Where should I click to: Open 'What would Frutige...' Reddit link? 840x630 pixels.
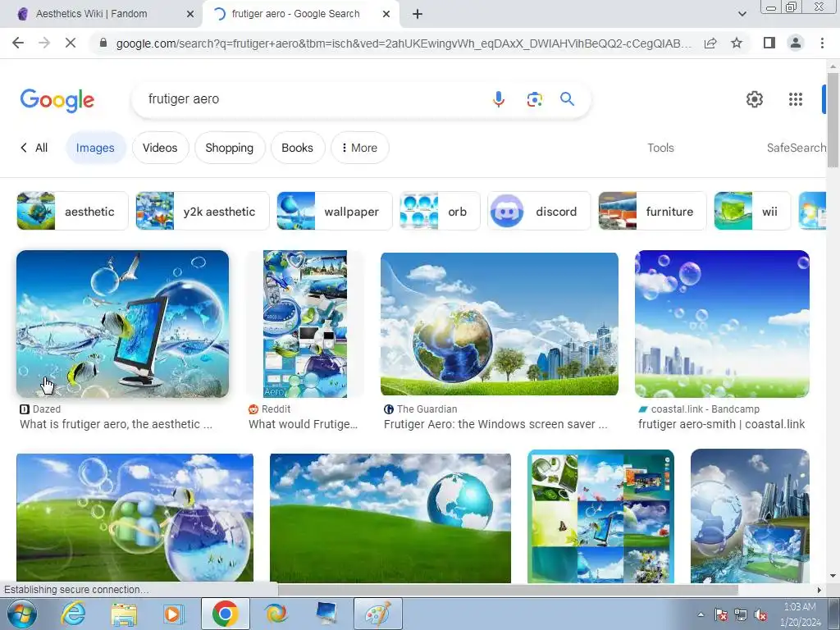click(304, 424)
